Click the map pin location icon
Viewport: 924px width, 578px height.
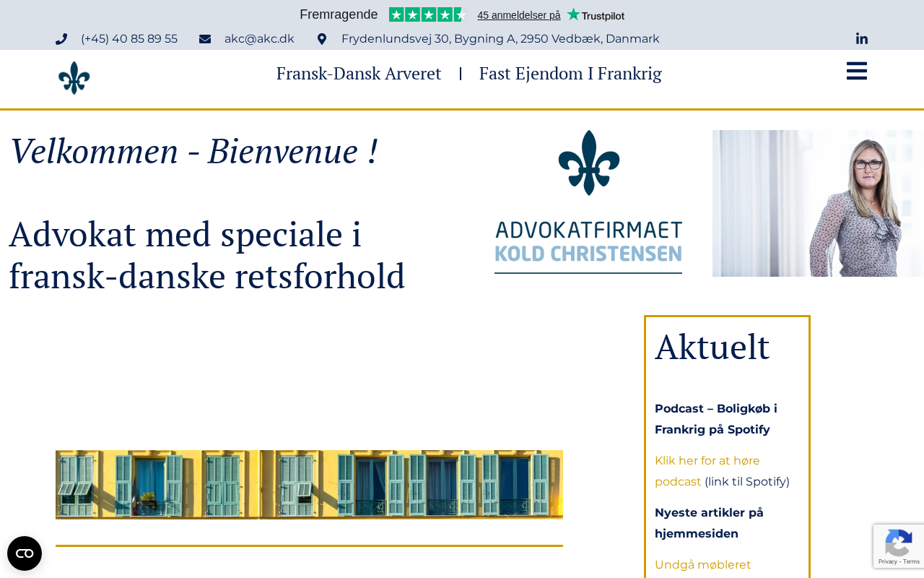click(322, 39)
